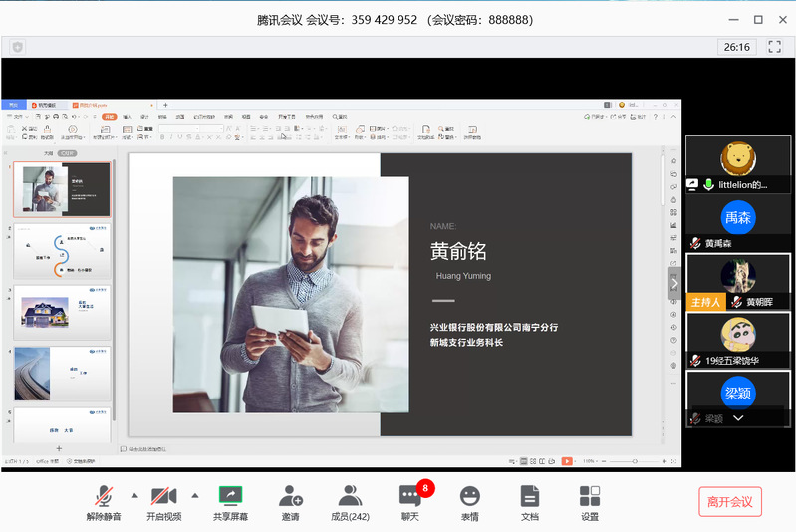Expand more participants chevron under 梁颖
The height and width of the screenshot is (532, 796).
[x=738, y=418]
